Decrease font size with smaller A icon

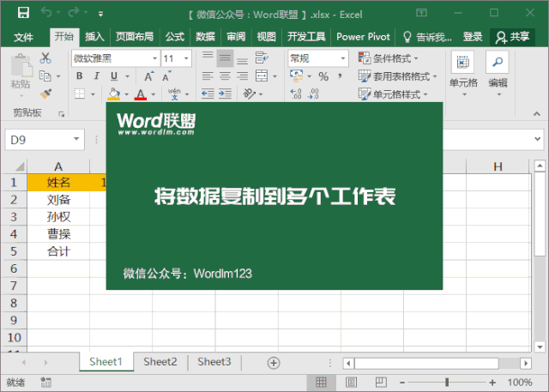[166, 76]
